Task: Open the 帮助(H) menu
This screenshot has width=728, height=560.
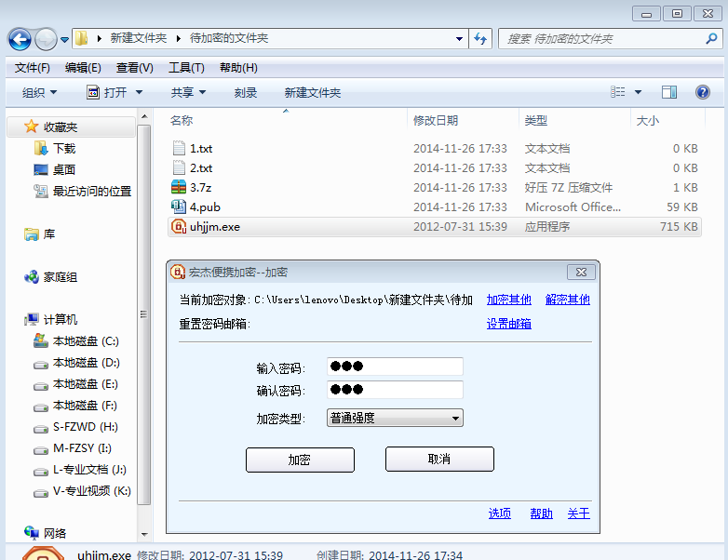Action: coord(238,68)
